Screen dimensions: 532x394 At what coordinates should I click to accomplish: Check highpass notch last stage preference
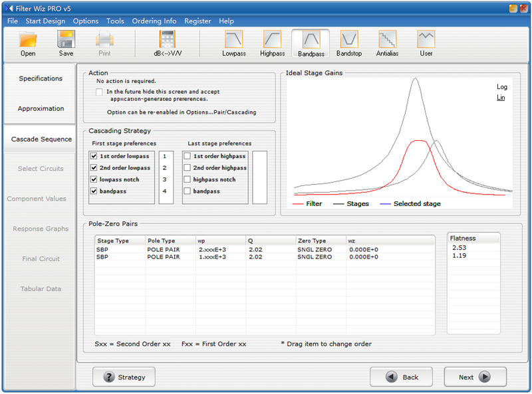(187, 179)
